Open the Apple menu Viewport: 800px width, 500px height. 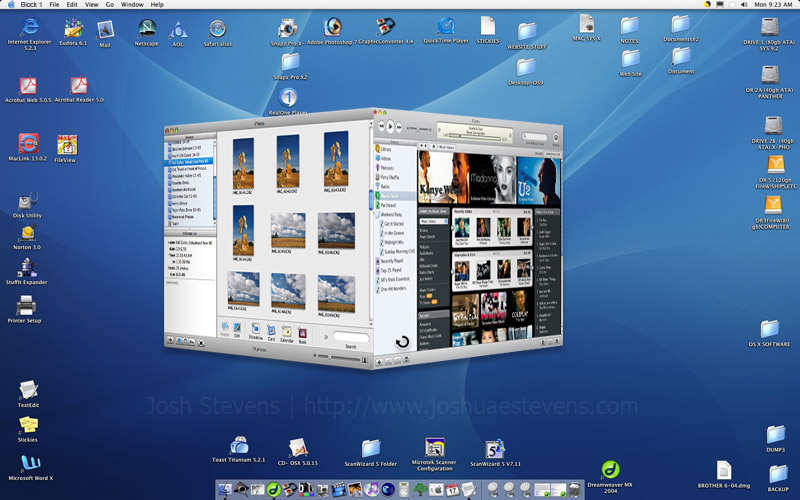pos(11,4)
